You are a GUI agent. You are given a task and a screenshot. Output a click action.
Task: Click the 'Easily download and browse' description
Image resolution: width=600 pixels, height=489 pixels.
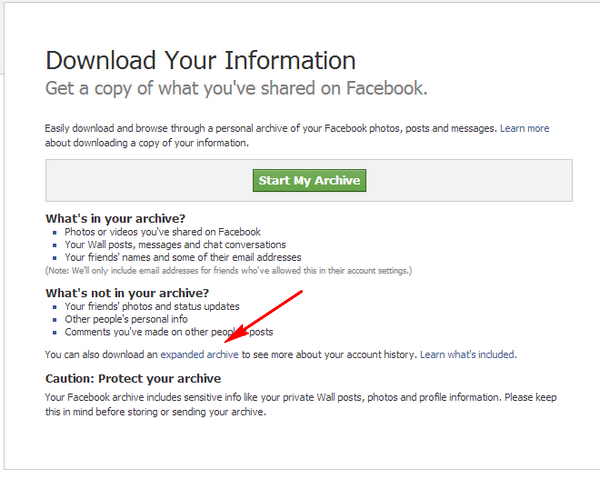pyautogui.click(x=297, y=135)
